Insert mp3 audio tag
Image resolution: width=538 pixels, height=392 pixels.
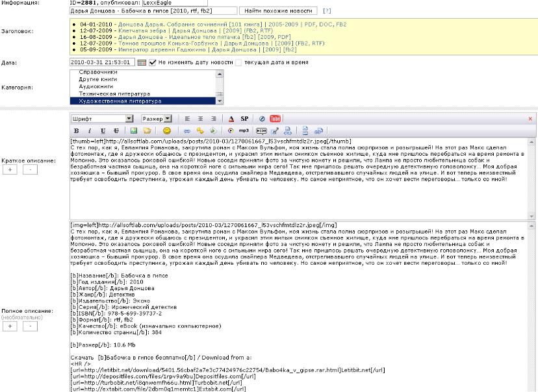click(x=244, y=130)
